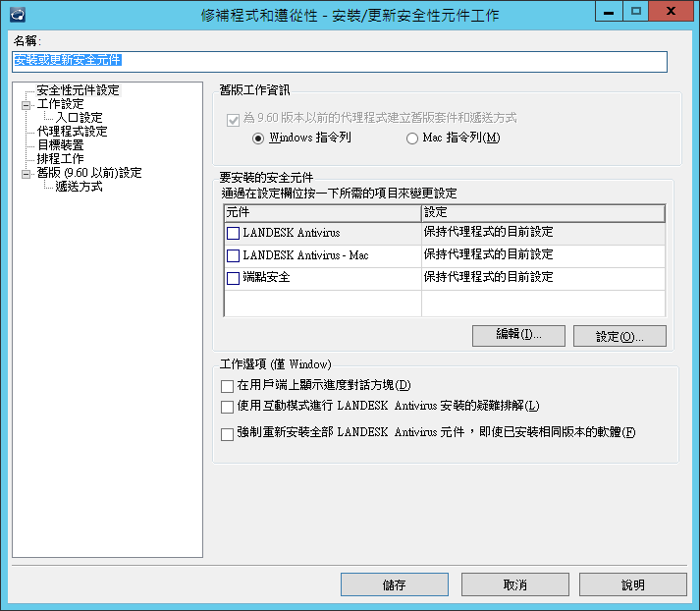Minimize the dialog window
The width and height of the screenshot is (700, 611).
point(609,12)
